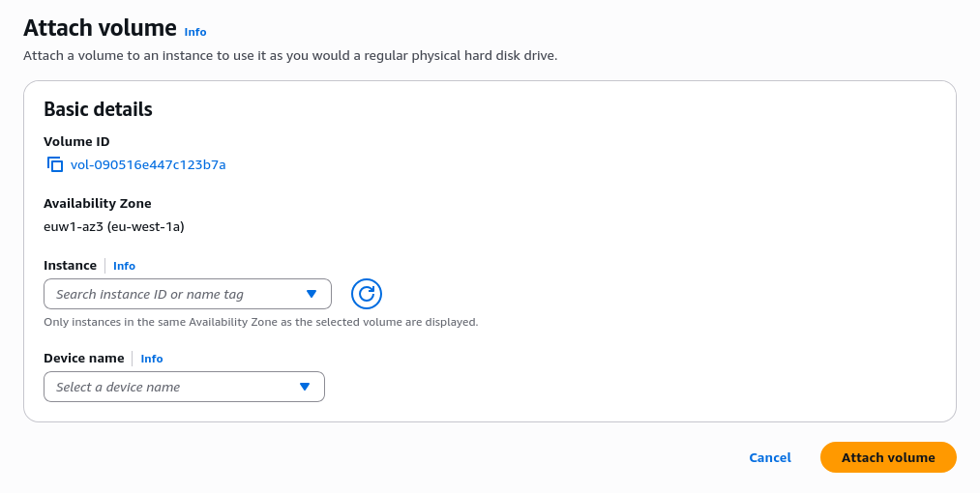Click the Availability Zone label

(x=97, y=204)
